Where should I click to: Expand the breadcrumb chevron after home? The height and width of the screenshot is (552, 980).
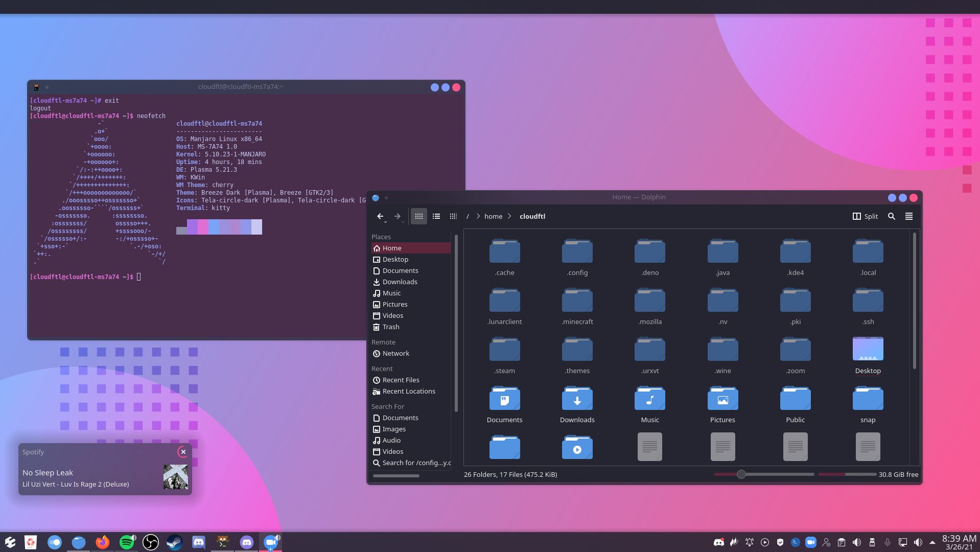[x=509, y=216]
